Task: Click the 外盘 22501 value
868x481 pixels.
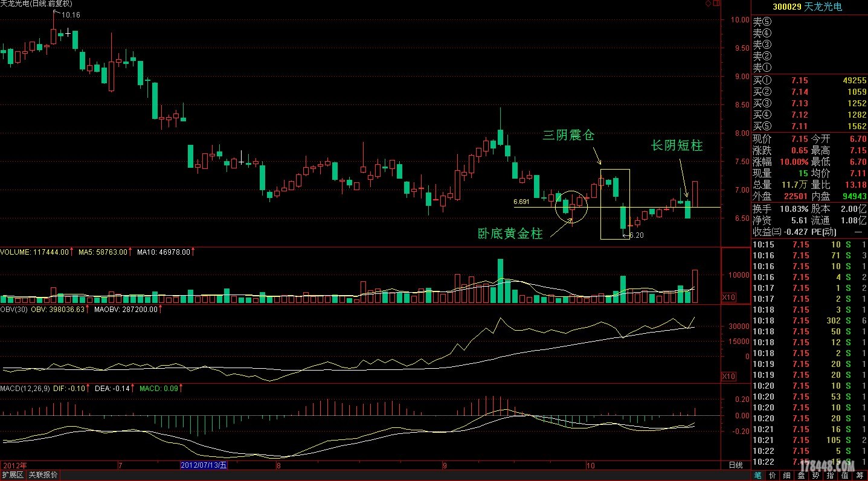Action: click(796, 197)
